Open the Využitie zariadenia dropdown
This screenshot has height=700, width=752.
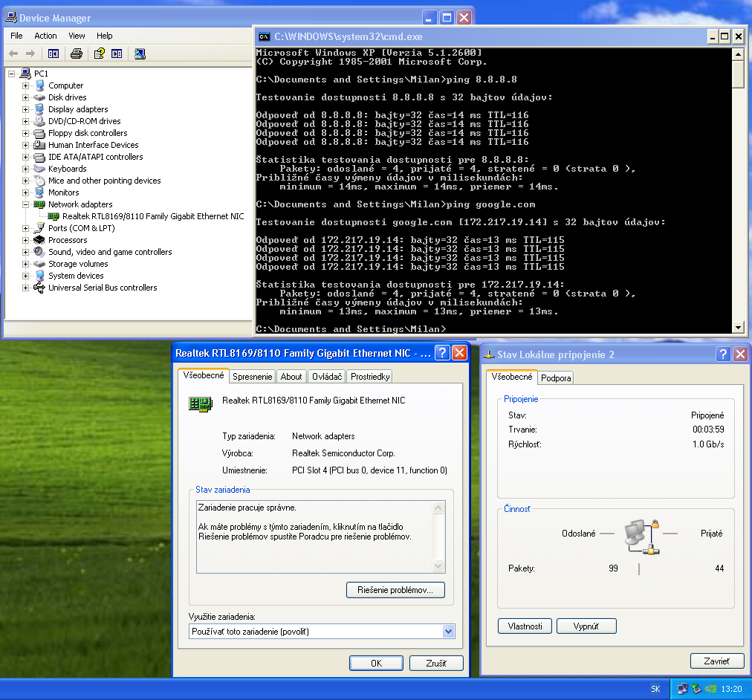[x=448, y=632]
